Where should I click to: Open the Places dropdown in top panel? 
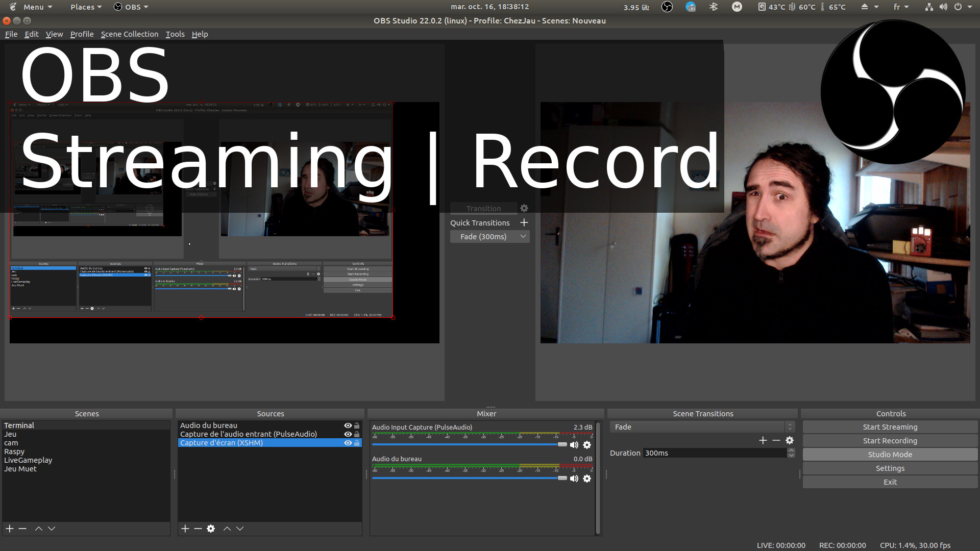86,7
